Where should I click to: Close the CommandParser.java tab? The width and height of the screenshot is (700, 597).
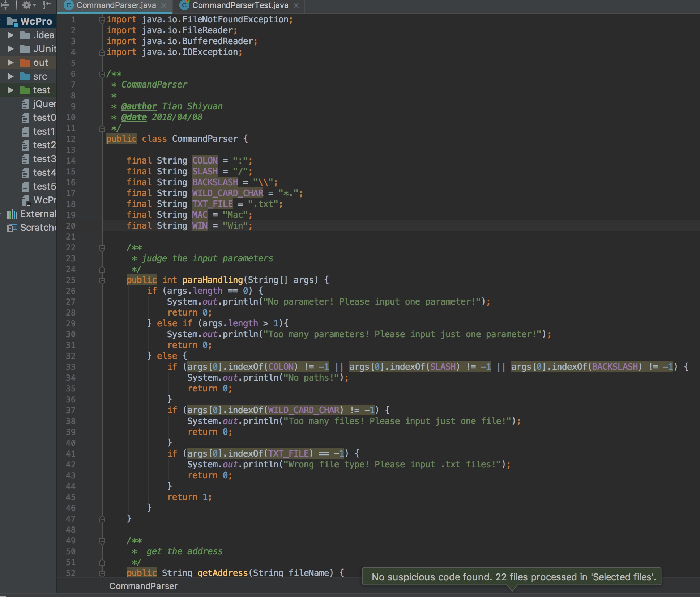pyautogui.click(x=164, y=5)
